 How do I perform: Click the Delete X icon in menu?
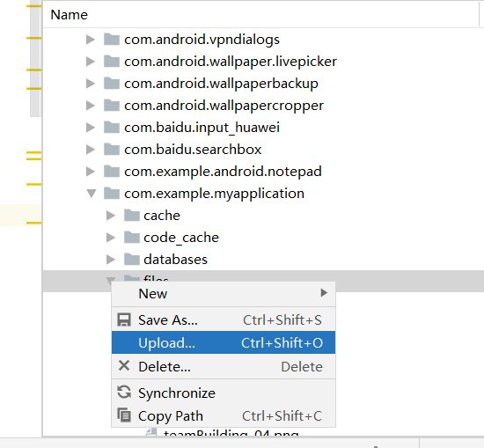[x=124, y=366]
